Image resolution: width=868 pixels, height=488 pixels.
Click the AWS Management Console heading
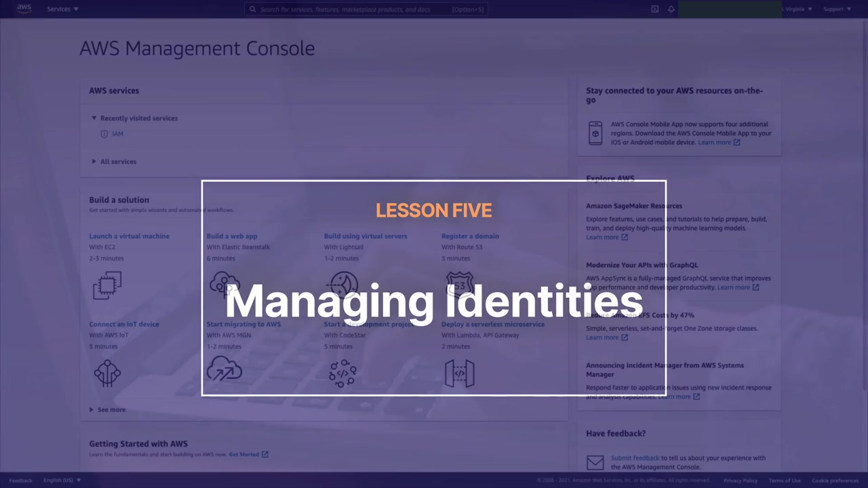(197, 49)
